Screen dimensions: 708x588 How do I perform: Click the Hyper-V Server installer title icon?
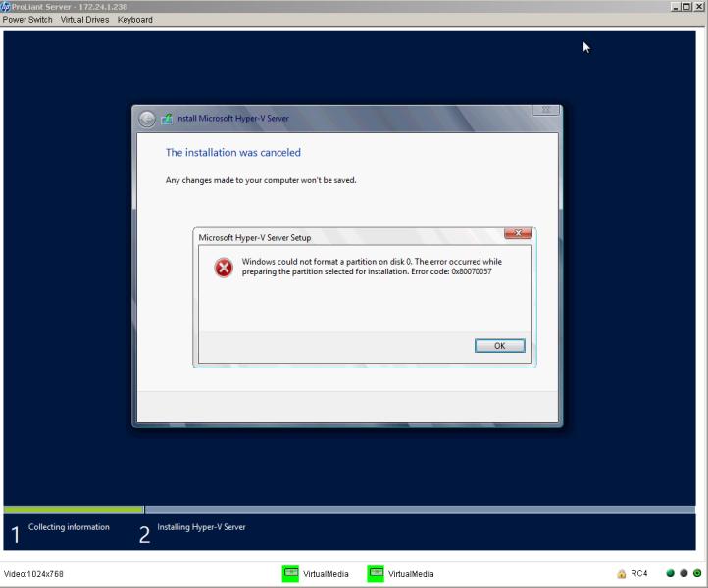pyautogui.click(x=166, y=119)
